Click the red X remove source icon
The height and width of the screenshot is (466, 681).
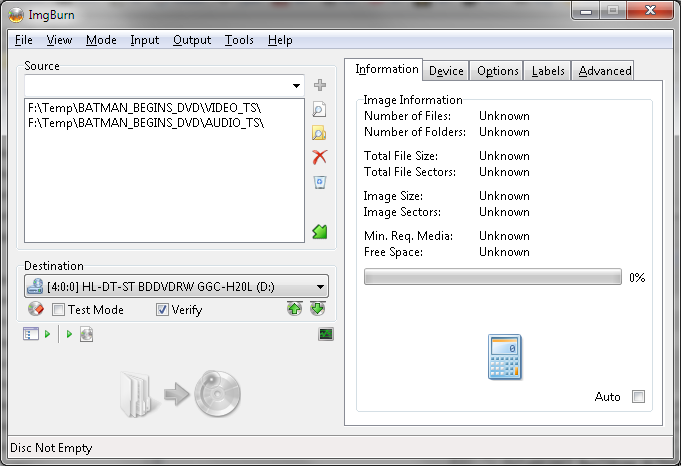[320, 157]
